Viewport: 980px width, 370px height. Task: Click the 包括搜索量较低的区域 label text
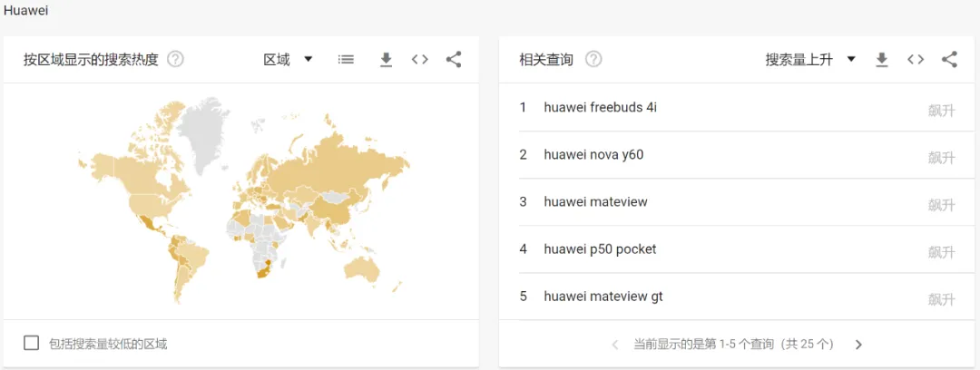pyautogui.click(x=108, y=344)
